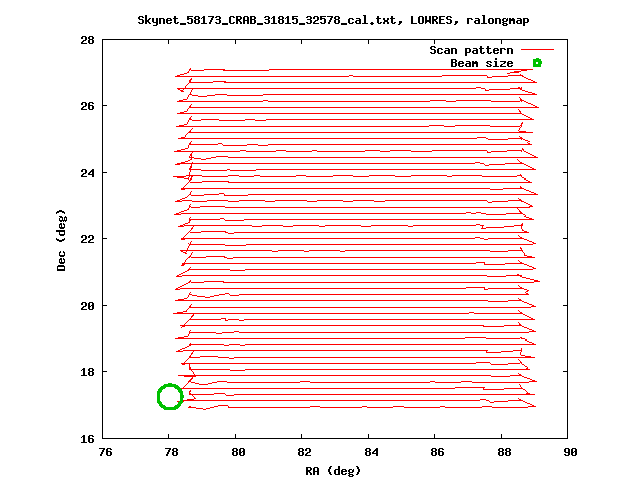This screenshot has height=480, width=640.
Task: Click the RA axis tick label 82
Action: pyautogui.click(x=304, y=452)
